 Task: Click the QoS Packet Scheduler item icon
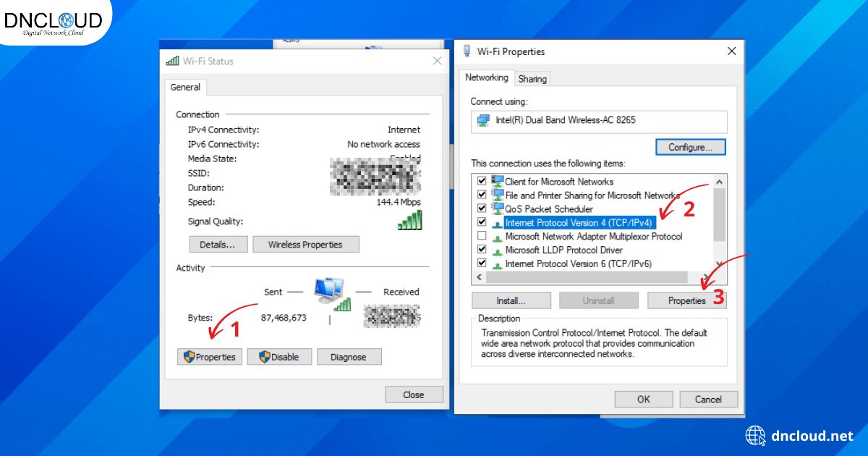click(x=497, y=208)
